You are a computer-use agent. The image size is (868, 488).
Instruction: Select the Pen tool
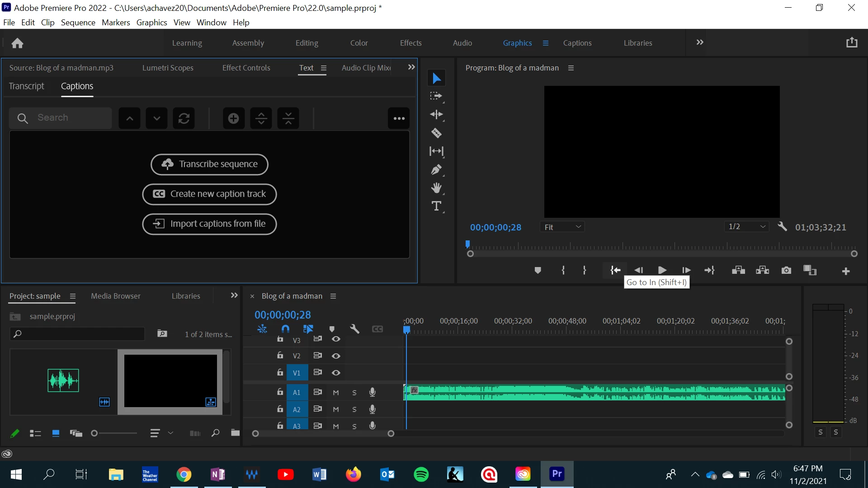point(436,169)
